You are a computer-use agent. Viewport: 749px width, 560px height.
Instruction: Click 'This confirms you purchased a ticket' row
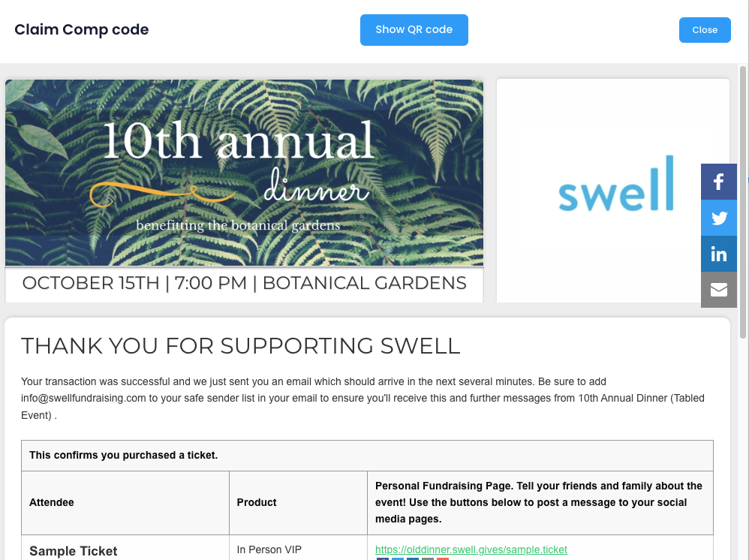pos(367,456)
